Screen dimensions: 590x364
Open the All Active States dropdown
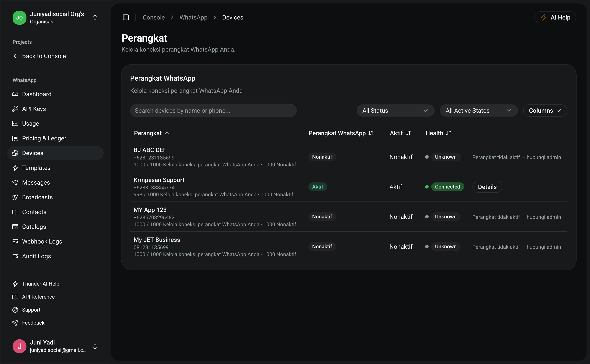479,110
